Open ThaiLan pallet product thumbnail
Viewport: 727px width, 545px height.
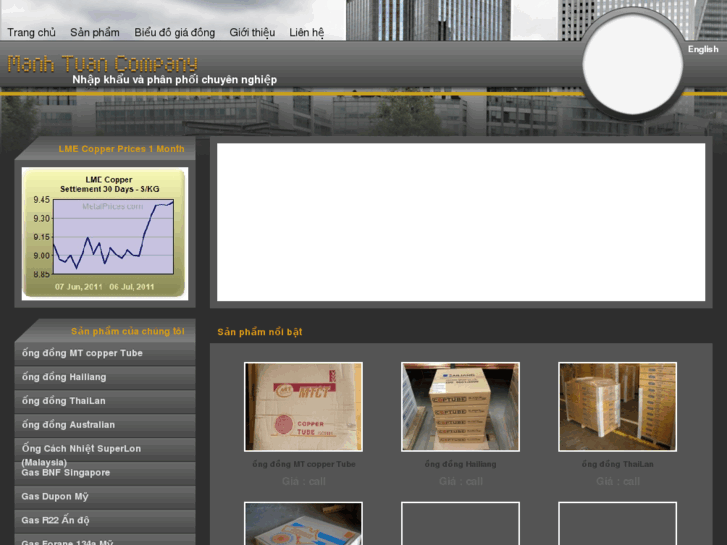(618, 407)
